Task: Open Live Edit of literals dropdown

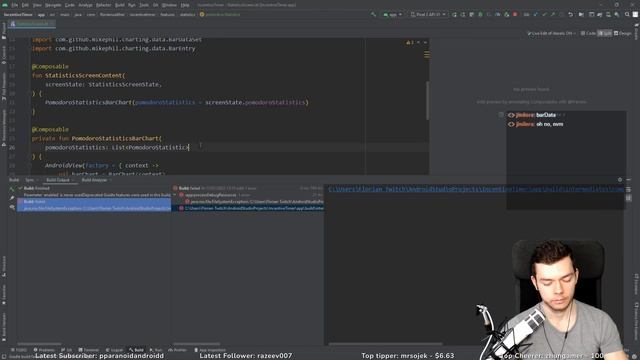Action: (551, 33)
